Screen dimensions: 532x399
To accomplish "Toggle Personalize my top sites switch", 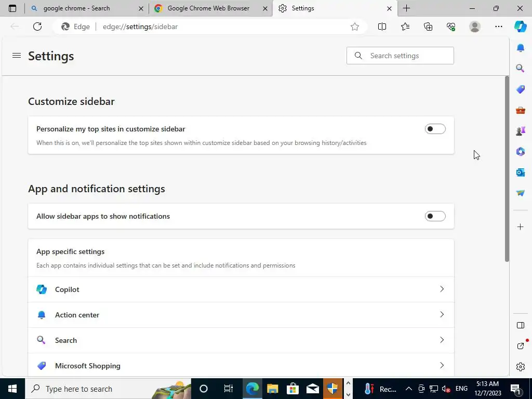I will click(435, 129).
